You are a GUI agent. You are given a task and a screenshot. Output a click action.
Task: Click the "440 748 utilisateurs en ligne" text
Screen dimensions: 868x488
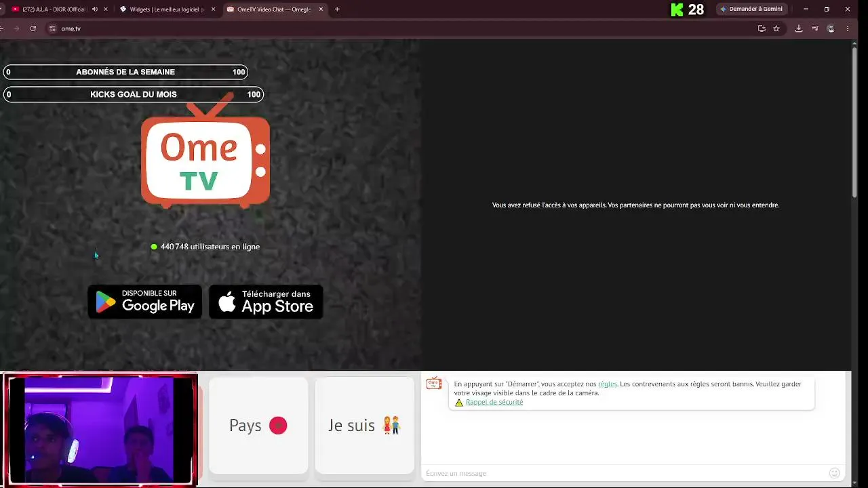[x=210, y=247]
